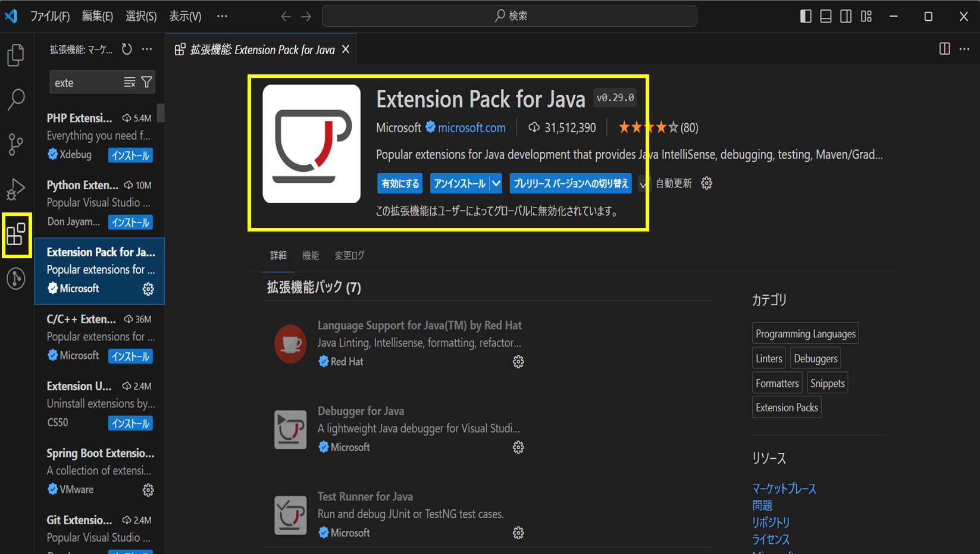Open Language Support for Java by Red Hat

419,325
